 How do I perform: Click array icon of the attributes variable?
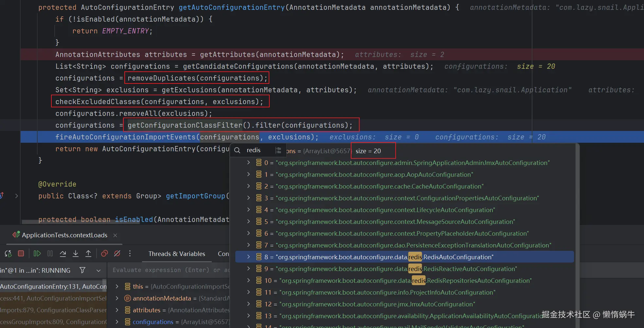[128, 310]
